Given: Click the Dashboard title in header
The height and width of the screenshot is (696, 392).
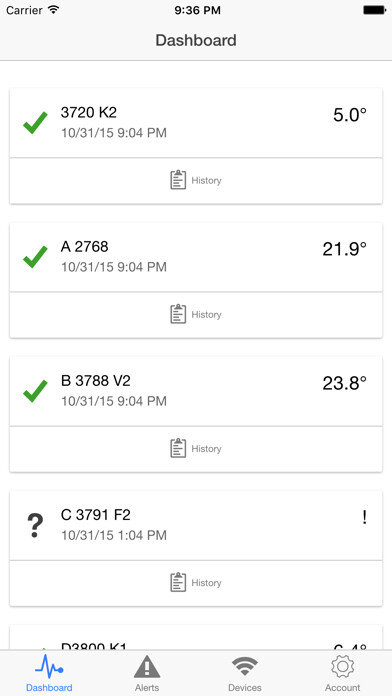Looking at the screenshot, I should [196, 40].
